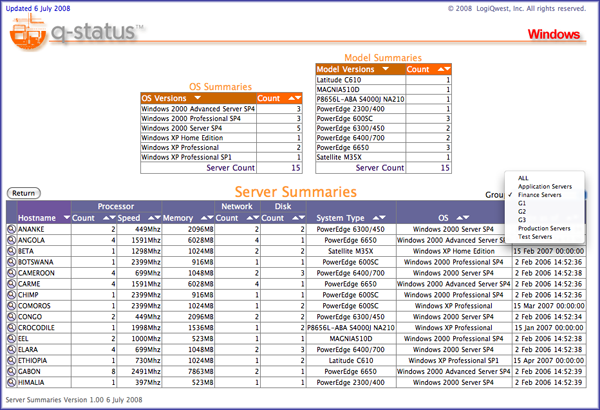The width and height of the screenshot is (600, 410).
Task: Sort server OS column ascending with up arrow
Action: point(460,217)
